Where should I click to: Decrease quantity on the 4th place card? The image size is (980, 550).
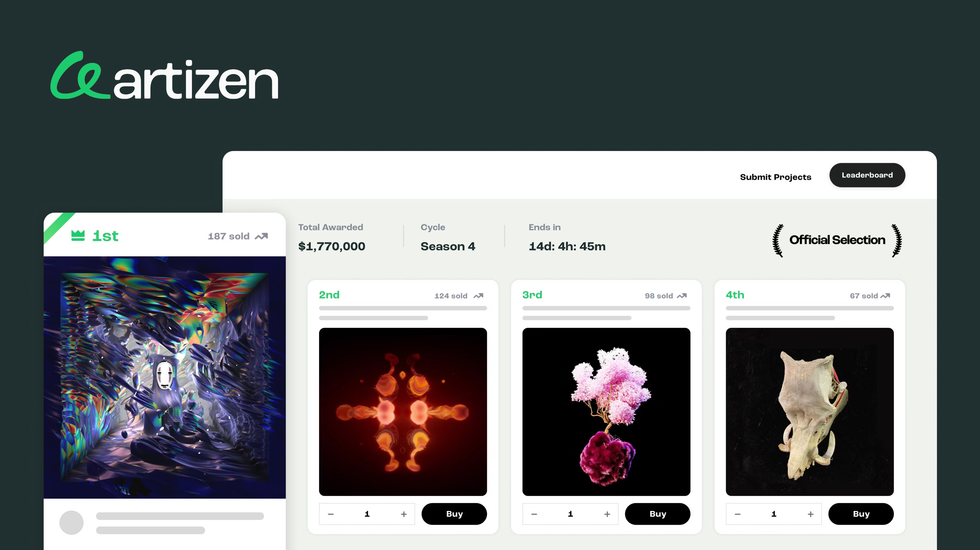[x=737, y=514]
